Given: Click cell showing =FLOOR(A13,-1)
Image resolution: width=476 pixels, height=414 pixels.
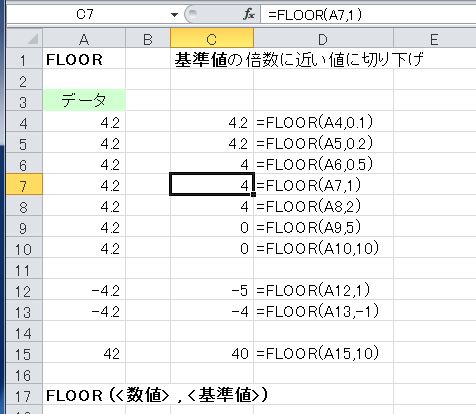Looking at the screenshot, I should [323, 311].
